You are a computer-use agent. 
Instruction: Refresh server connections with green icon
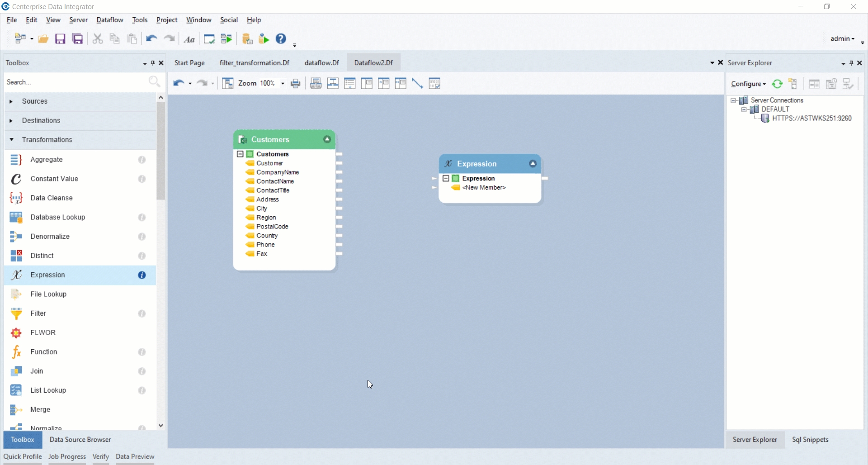click(777, 84)
